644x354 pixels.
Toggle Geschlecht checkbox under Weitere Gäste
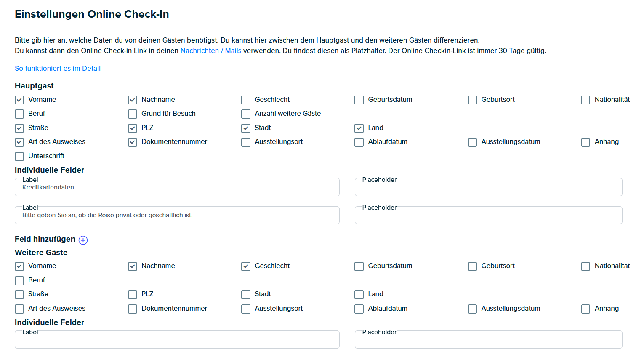click(246, 266)
